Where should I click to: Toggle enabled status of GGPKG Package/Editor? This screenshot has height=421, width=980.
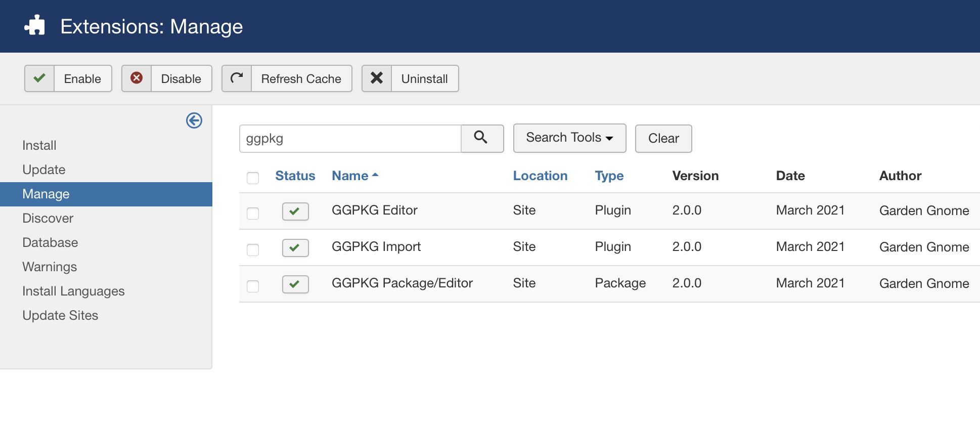click(295, 284)
